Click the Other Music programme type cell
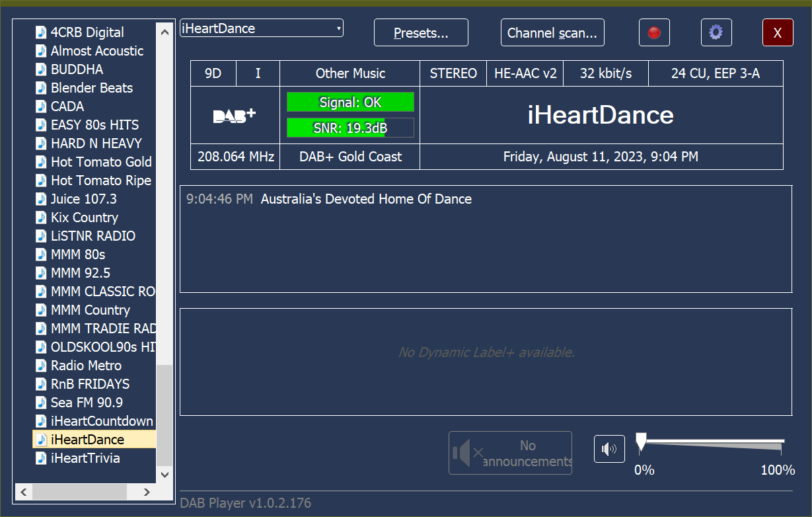The width and height of the screenshot is (812, 517). pyautogui.click(x=350, y=73)
